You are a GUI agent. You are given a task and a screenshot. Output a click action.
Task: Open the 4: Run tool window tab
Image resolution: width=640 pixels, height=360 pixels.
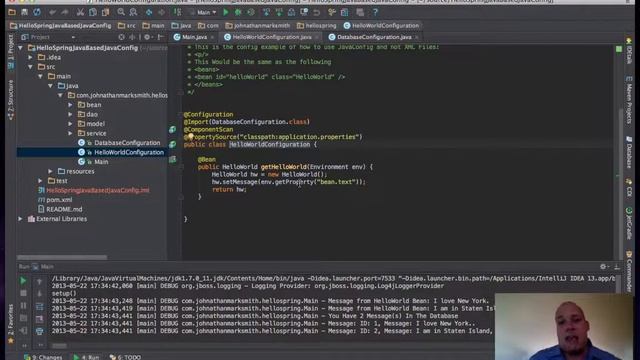point(86,357)
